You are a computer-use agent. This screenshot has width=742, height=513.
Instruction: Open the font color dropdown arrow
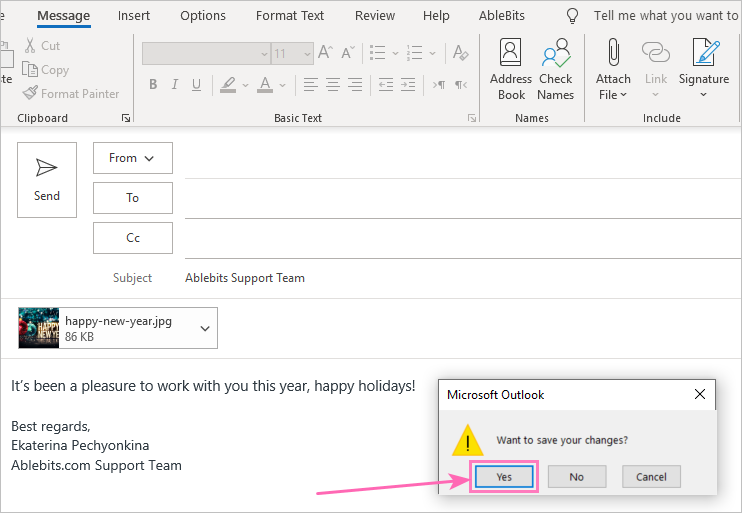(x=283, y=85)
